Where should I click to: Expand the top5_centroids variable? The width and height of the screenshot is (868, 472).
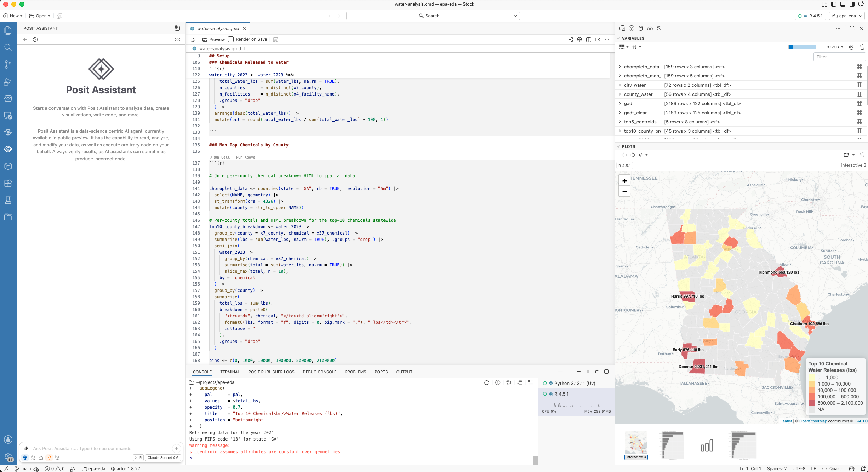click(619, 122)
